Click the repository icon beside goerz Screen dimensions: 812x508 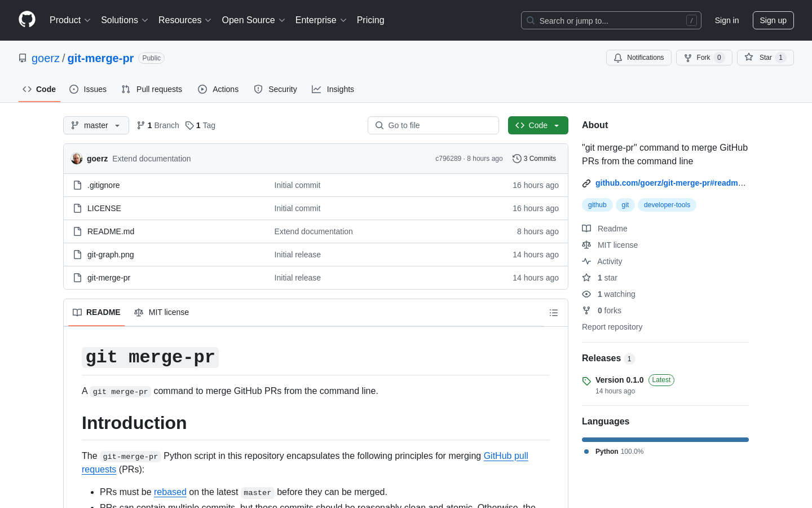point(23,58)
